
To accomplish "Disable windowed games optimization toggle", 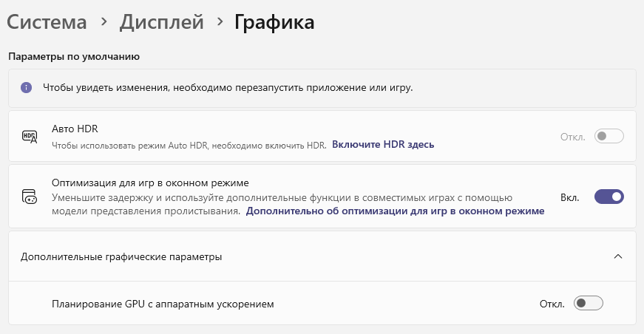I will point(609,197).
